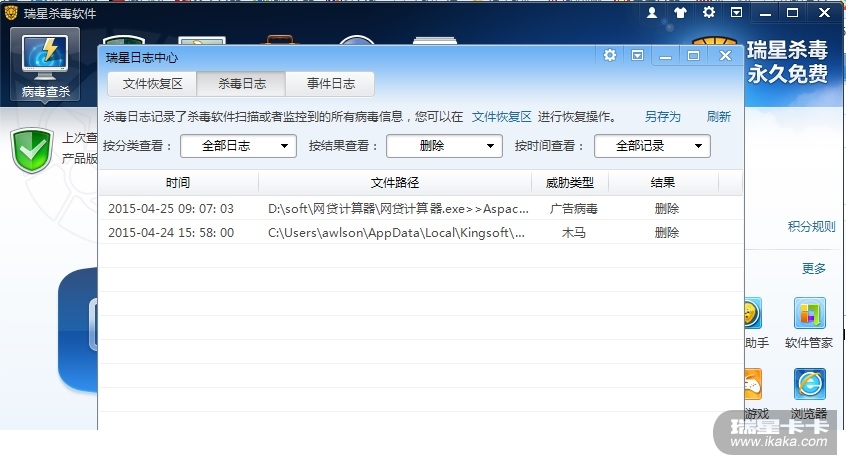Click the path D:\soft\网贷计算器 entry
This screenshot has height=460, width=846.
[x=398, y=208]
